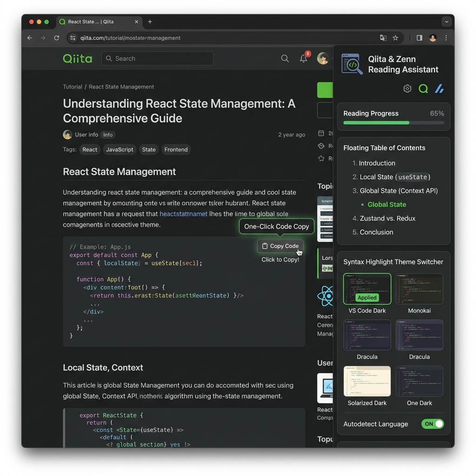
Task: Click the translate page icon
Action: pos(383,38)
